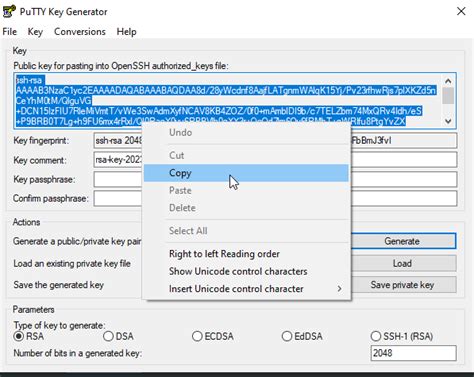The height and width of the screenshot is (377, 474).
Task: Select the EdDSA key type
Action: (x=302, y=336)
